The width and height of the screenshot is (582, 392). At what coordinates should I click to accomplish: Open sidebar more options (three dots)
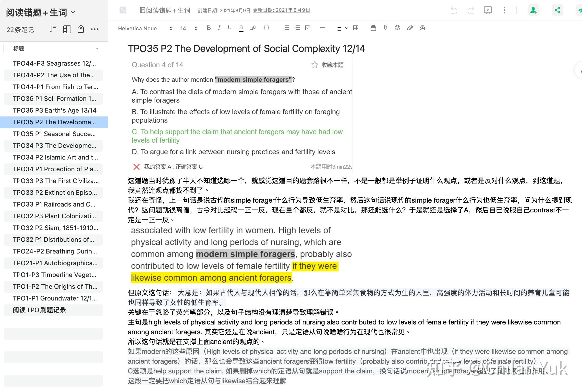tap(95, 29)
